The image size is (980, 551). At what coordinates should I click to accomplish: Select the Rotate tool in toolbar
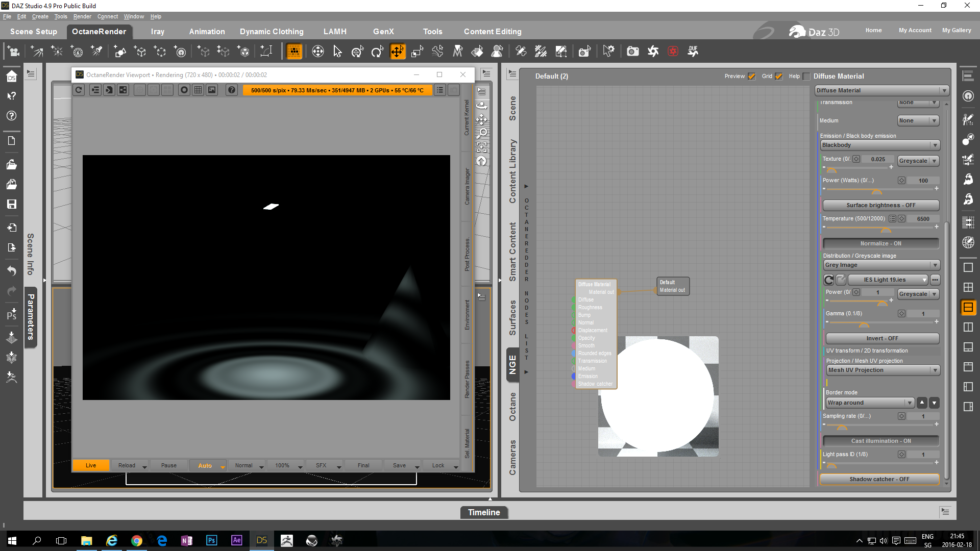pos(377,52)
